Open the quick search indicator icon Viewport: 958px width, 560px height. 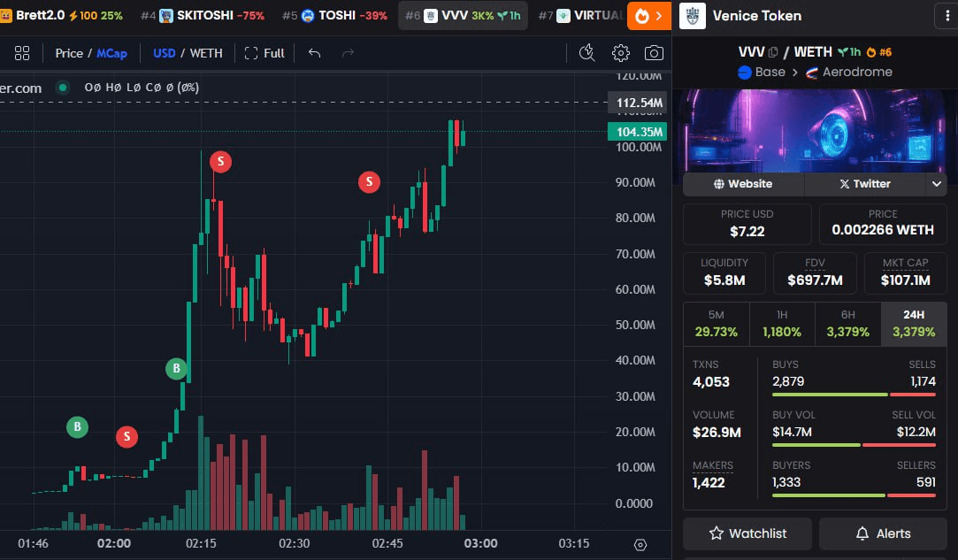(587, 53)
